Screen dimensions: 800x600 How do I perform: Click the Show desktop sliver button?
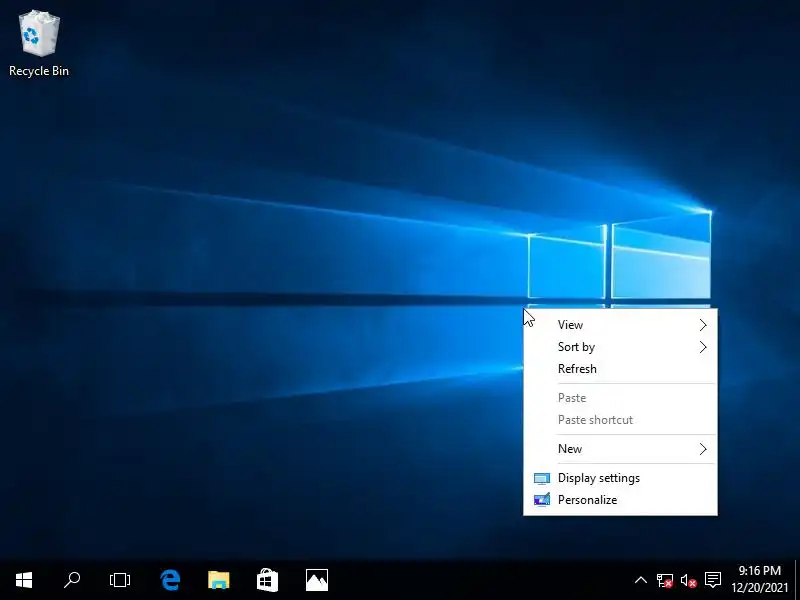pos(797,580)
